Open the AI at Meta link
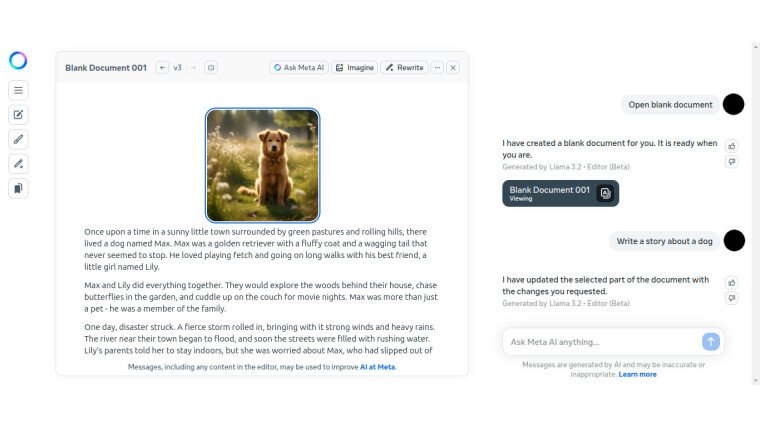Viewport: 760px width, 428px height. pos(377,367)
